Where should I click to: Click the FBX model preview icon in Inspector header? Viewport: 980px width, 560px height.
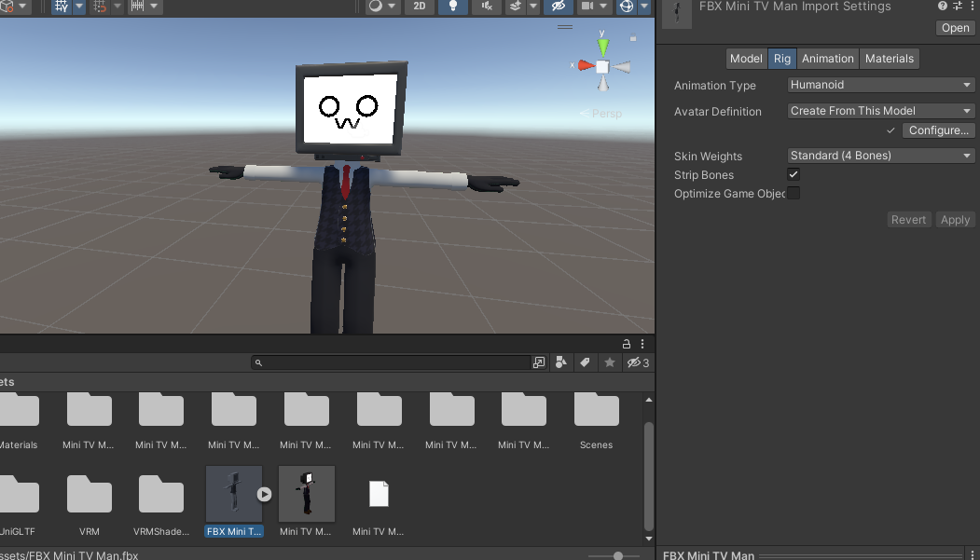[677, 12]
